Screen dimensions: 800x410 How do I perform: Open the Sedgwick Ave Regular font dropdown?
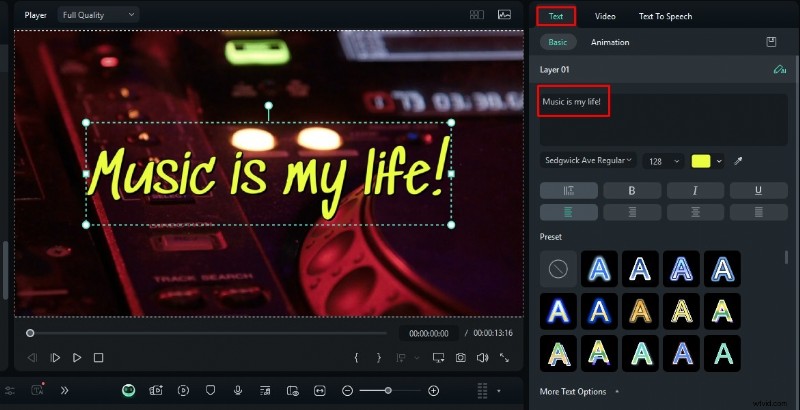pyautogui.click(x=589, y=161)
